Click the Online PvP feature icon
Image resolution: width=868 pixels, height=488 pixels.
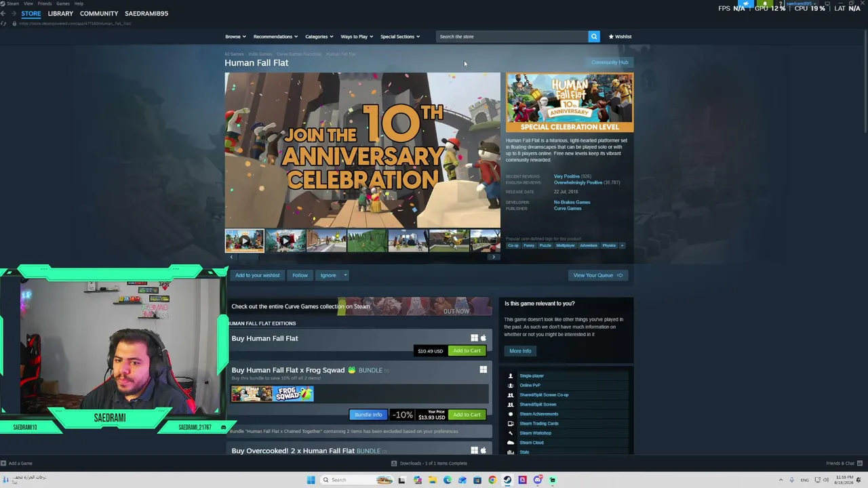click(x=511, y=385)
